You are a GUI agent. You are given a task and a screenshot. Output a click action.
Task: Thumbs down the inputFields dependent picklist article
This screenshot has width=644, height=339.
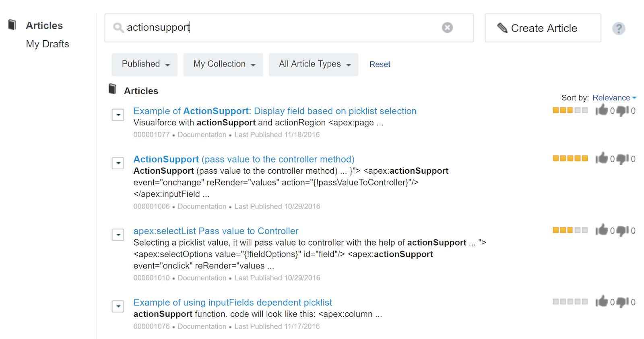(622, 302)
